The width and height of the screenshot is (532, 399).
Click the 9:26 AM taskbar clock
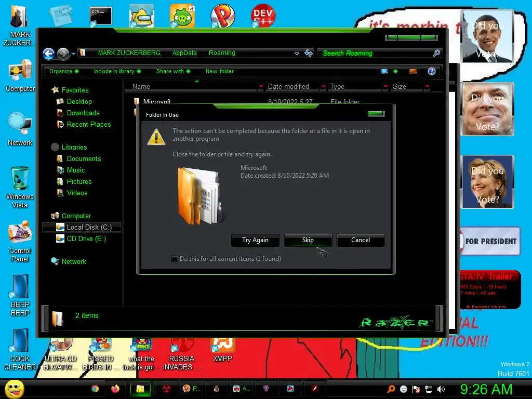click(486, 389)
